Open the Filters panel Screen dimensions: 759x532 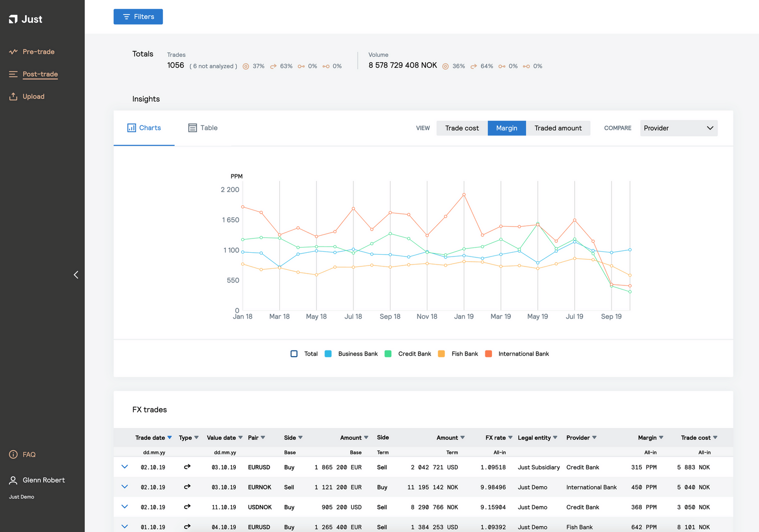138,17
